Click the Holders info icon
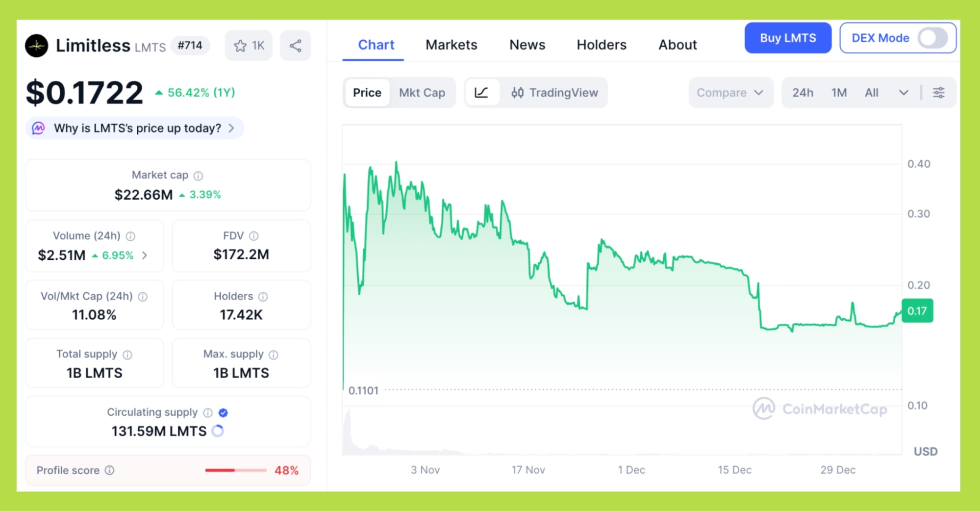 [x=263, y=297]
